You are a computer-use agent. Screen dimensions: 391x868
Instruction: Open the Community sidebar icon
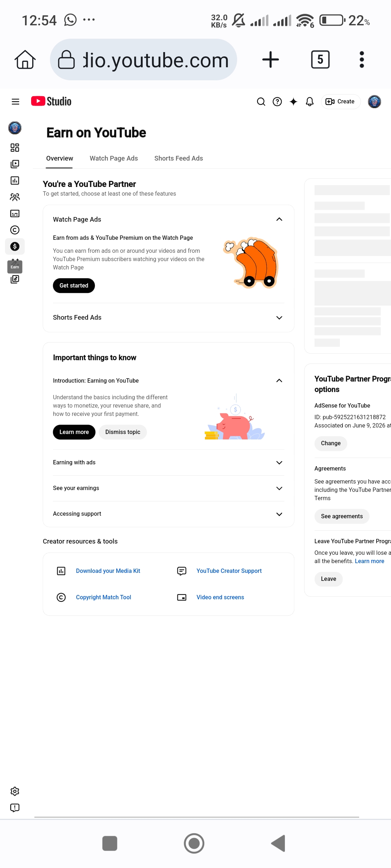[15, 197]
